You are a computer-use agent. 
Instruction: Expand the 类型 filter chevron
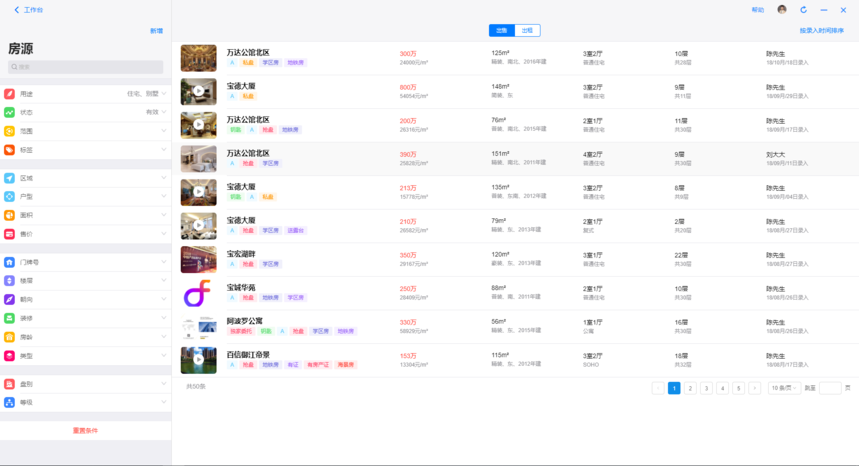coord(164,355)
